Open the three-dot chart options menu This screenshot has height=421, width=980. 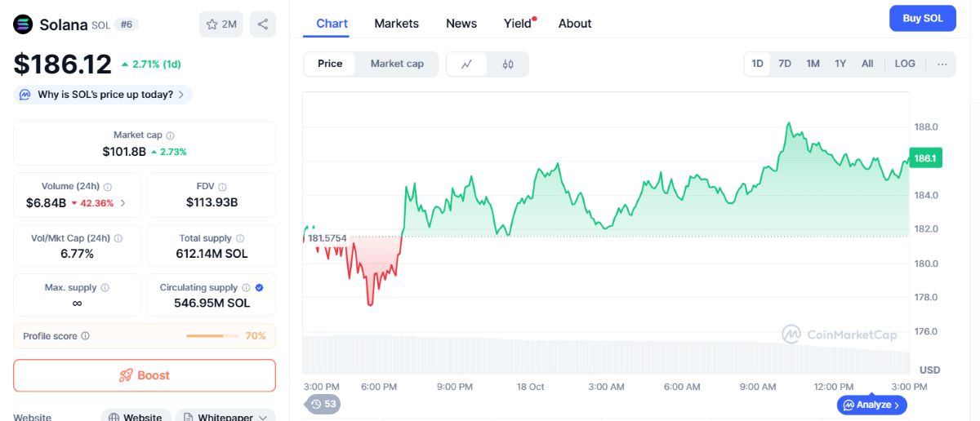click(942, 64)
